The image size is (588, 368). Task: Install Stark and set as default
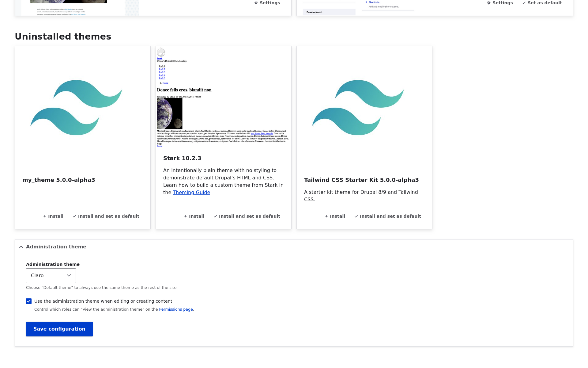(x=247, y=216)
